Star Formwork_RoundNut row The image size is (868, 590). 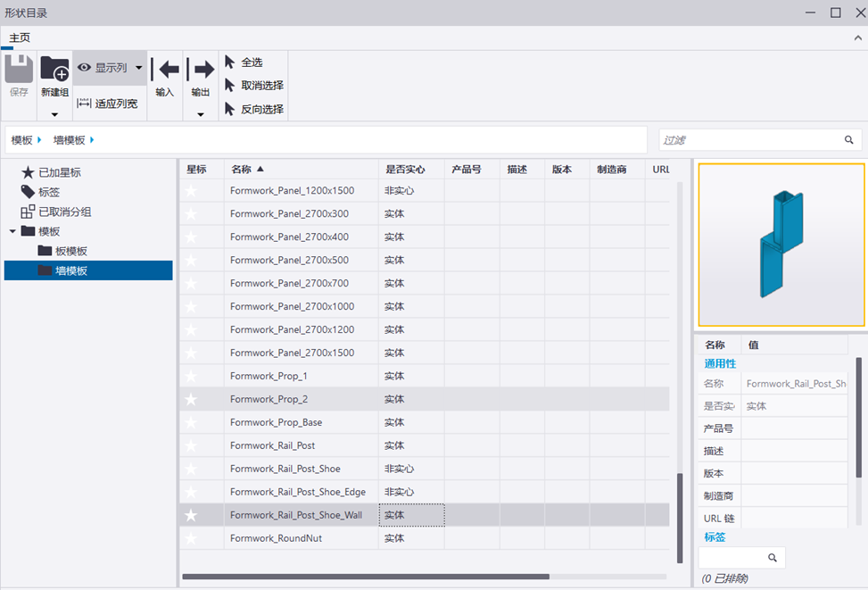pos(191,538)
